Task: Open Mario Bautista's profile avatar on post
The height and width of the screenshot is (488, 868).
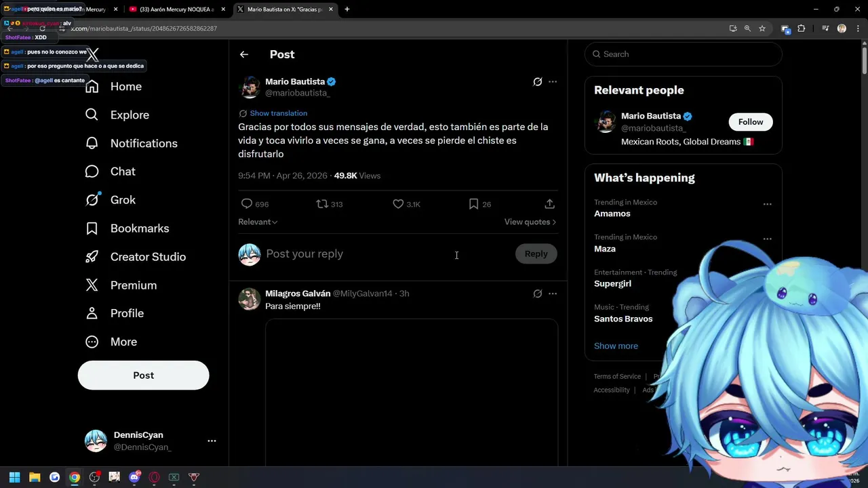Action: [250, 87]
